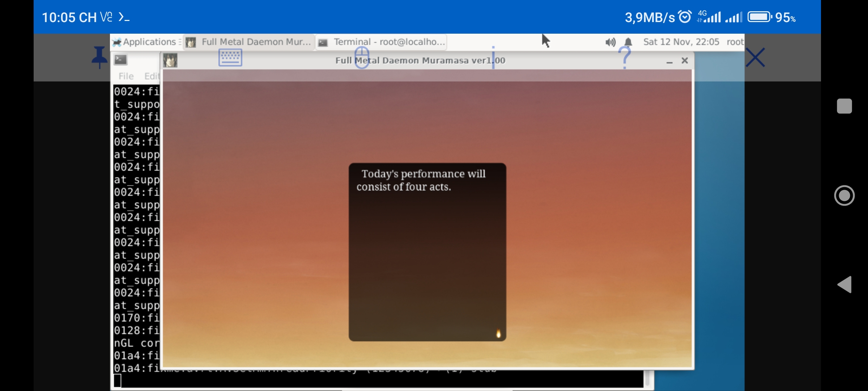Open the Edit menu in Terminal
The height and width of the screenshot is (391, 868).
click(x=152, y=76)
